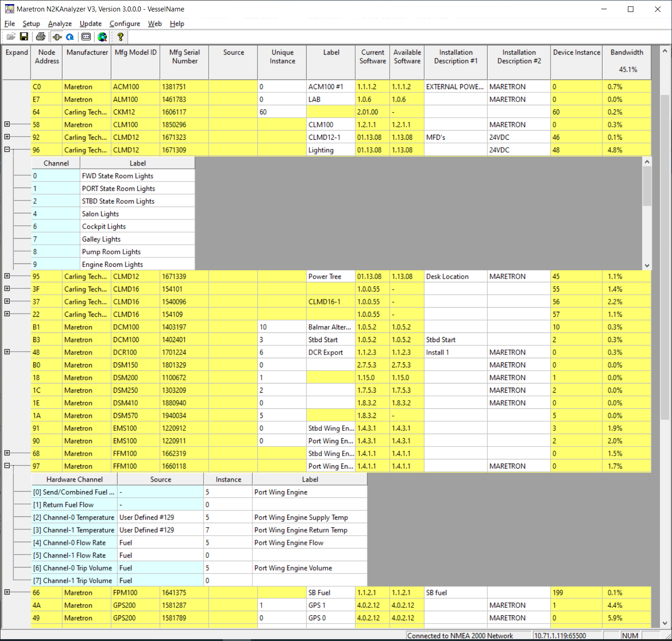Toggle the network connect icon
The image size is (672, 641).
[x=57, y=37]
